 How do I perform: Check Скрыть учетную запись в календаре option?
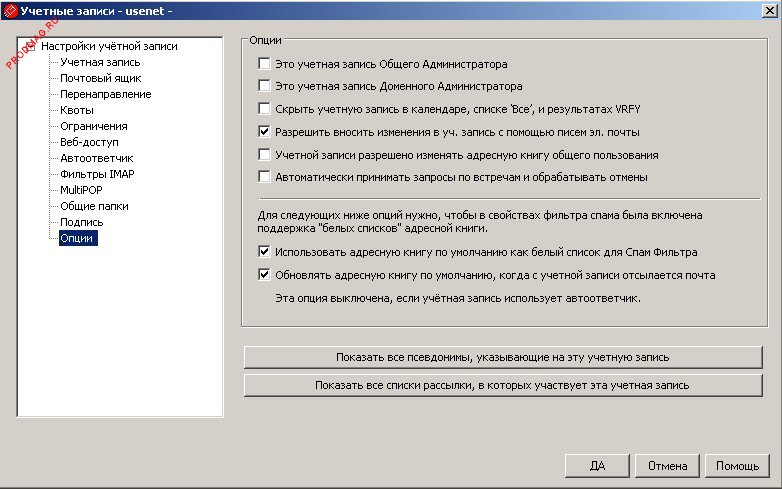[x=264, y=109]
